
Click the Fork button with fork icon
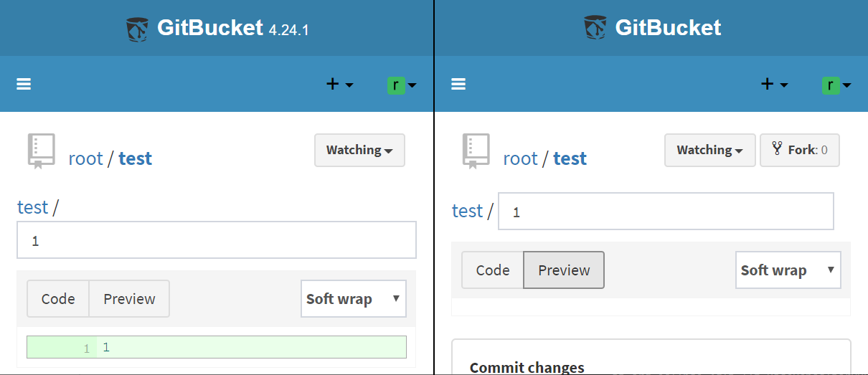click(800, 150)
